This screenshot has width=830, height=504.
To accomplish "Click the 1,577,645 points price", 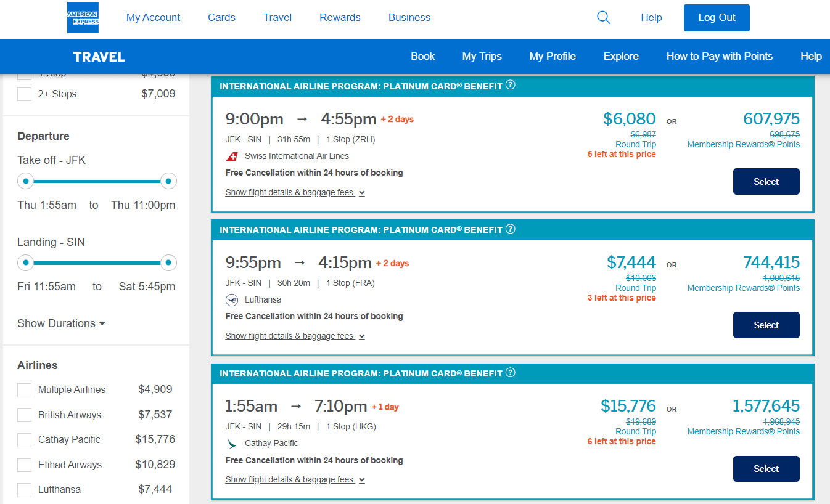I will pos(766,406).
